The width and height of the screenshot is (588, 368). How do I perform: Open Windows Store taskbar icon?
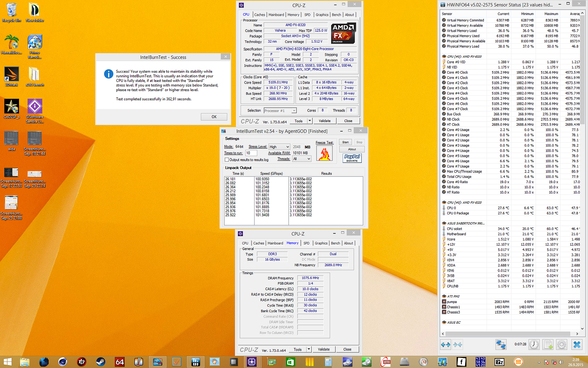tap(290, 362)
